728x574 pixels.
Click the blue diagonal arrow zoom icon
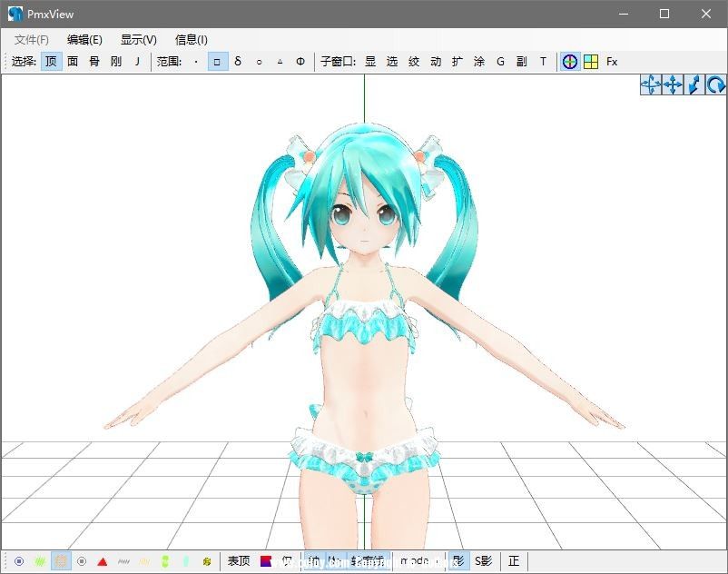click(694, 84)
